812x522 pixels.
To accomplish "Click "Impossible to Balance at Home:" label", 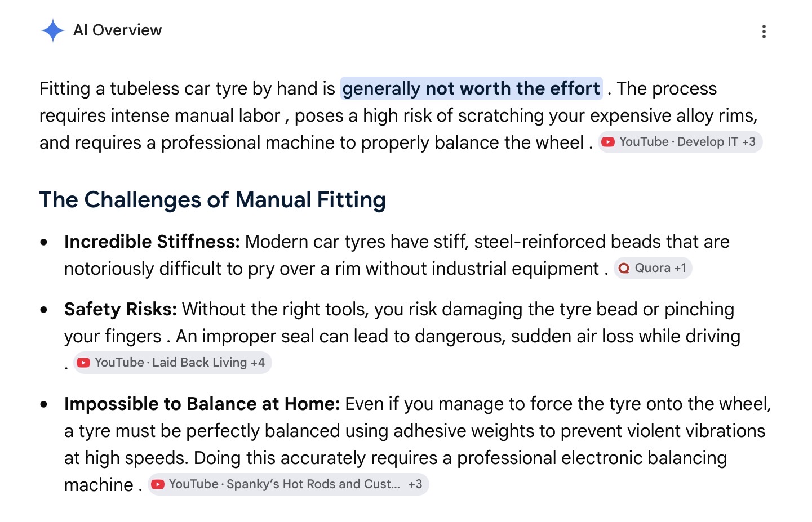I will point(202,404).
